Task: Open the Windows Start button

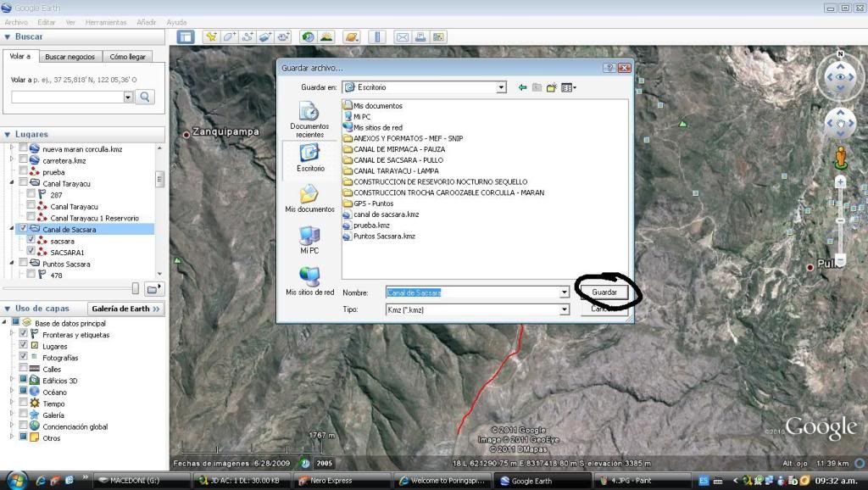Action: 16,480
